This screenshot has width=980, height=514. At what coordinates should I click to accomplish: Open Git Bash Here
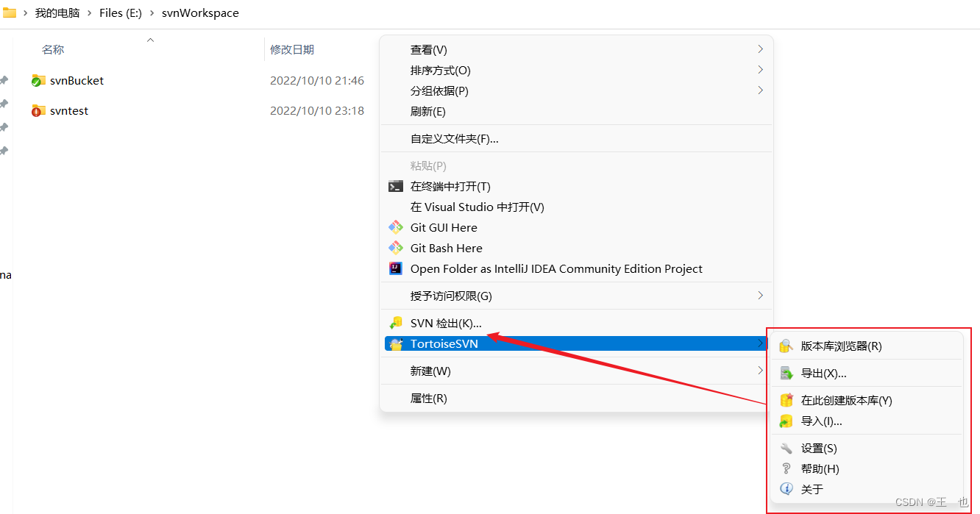(x=446, y=248)
